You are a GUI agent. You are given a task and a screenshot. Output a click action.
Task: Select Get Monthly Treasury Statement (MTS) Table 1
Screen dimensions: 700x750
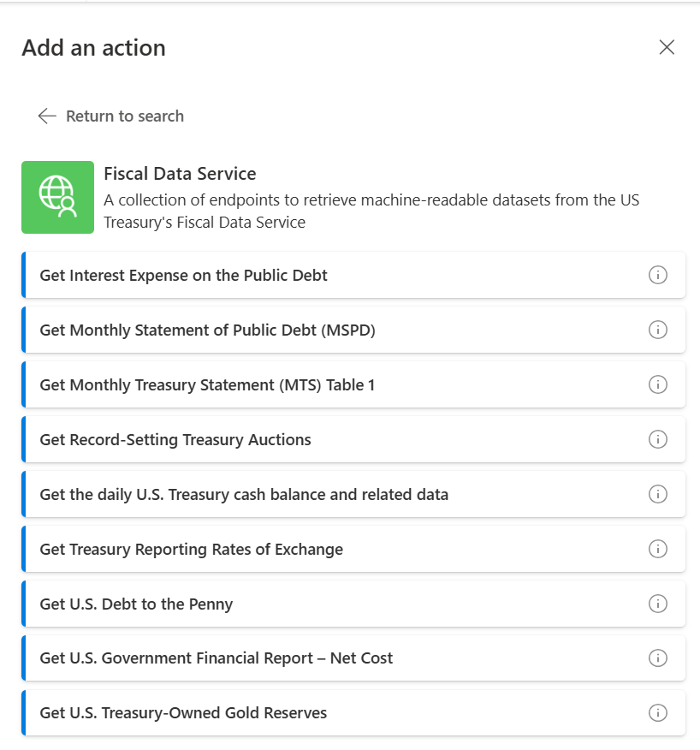(x=353, y=384)
